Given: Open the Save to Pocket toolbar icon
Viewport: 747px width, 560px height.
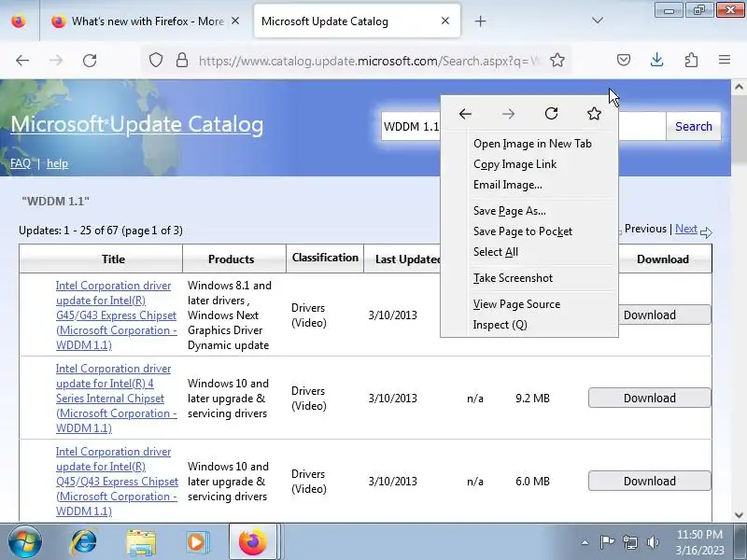Looking at the screenshot, I should click(x=624, y=60).
